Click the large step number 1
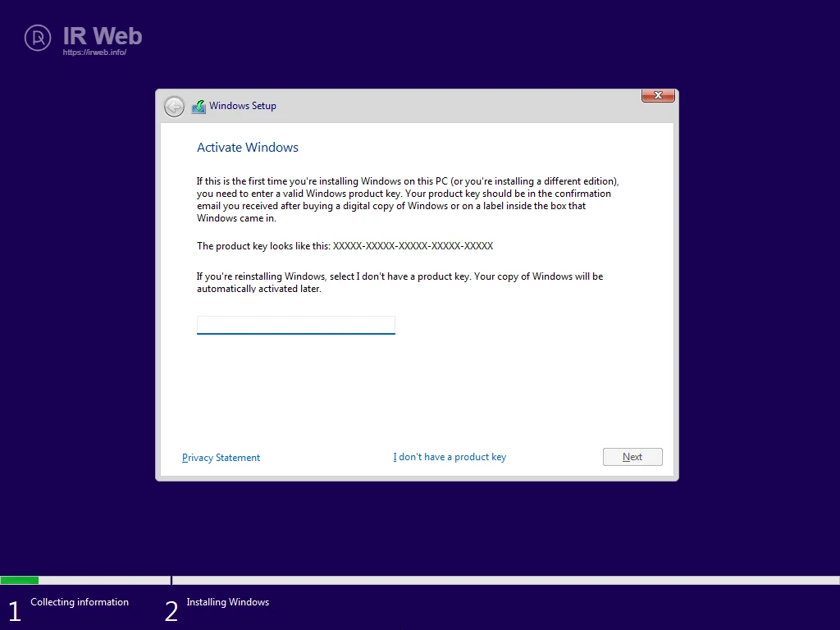The width and height of the screenshot is (840, 630). click(x=14, y=611)
